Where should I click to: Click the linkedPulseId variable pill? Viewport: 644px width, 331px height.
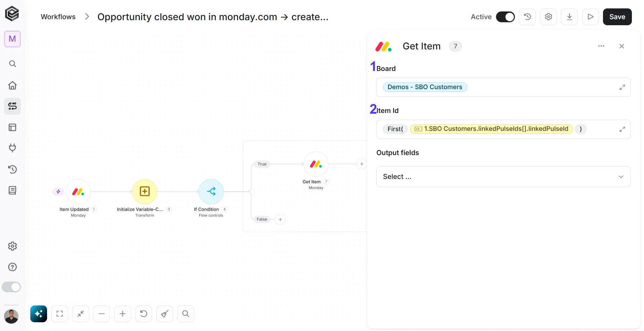pyautogui.click(x=491, y=129)
